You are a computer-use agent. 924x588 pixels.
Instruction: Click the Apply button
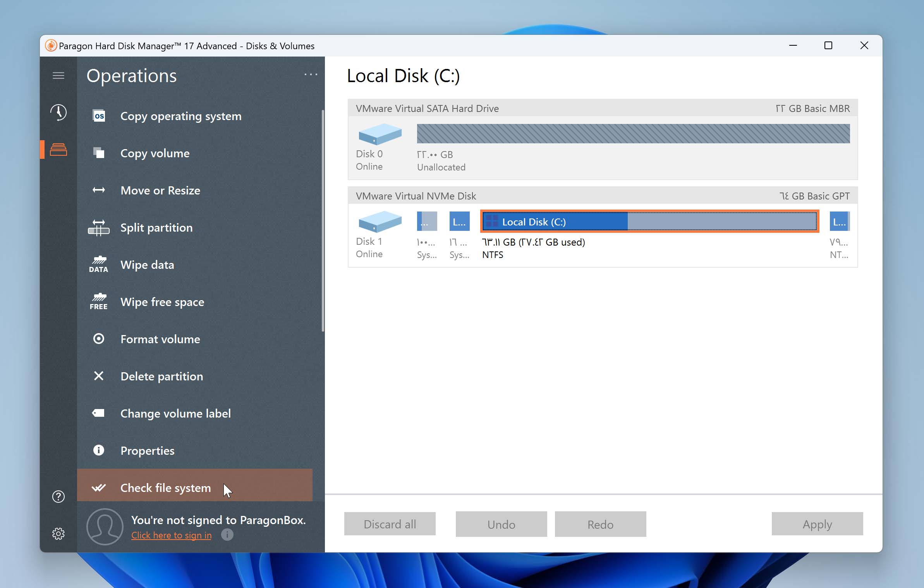[817, 524]
